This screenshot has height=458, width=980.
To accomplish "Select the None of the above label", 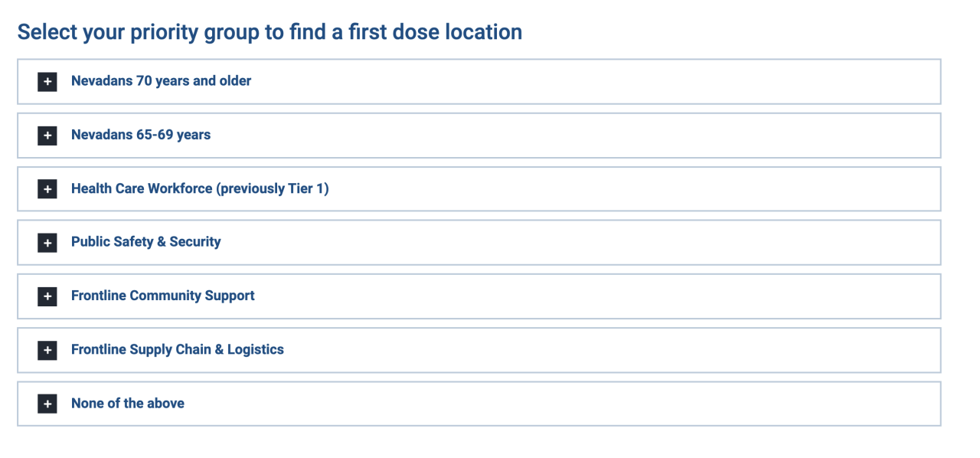I will pyautogui.click(x=128, y=403).
